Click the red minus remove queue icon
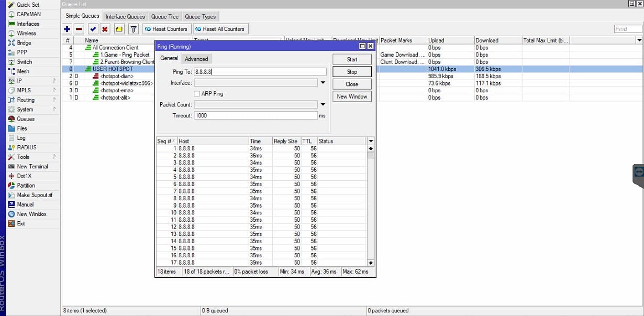644x316 pixels. click(x=79, y=29)
